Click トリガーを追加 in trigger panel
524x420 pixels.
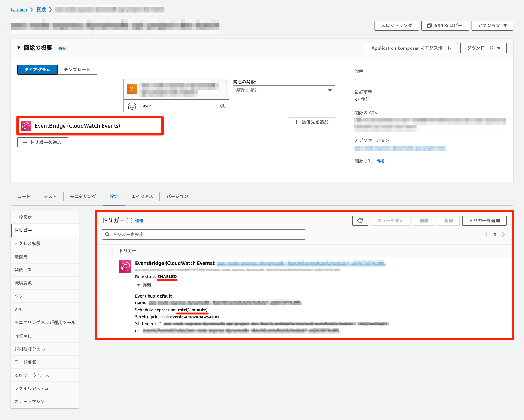pos(484,220)
